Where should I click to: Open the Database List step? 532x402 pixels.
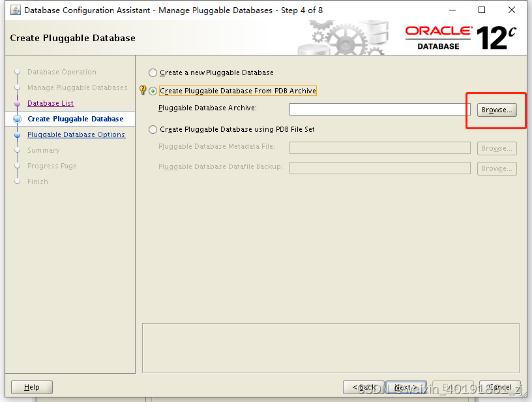52,103
